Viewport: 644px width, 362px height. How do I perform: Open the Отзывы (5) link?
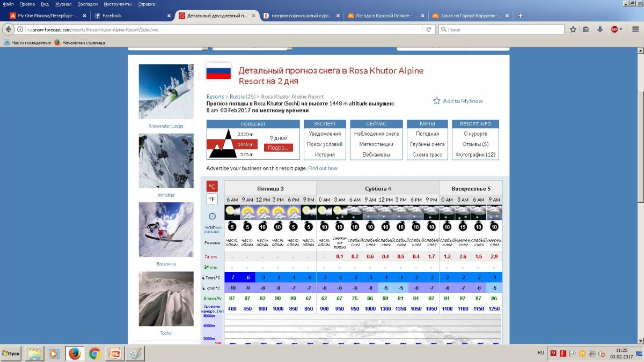click(x=475, y=144)
